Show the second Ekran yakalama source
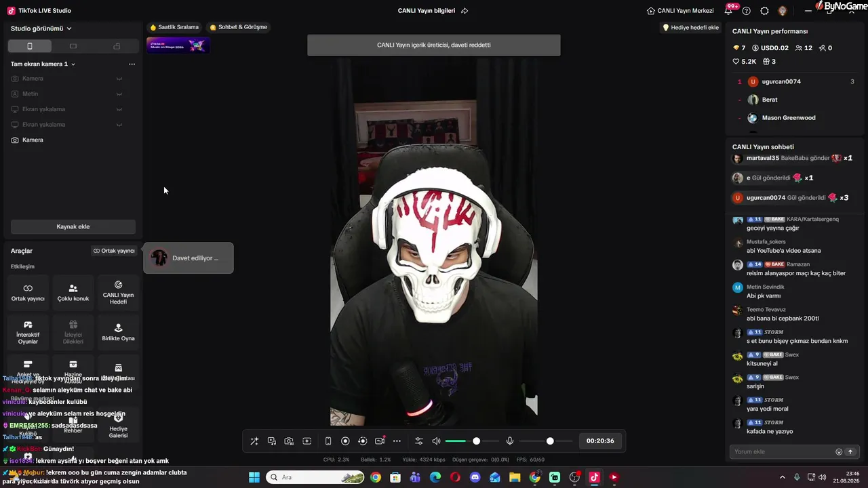868x488 pixels. pyautogui.click(x=119, y=125)
